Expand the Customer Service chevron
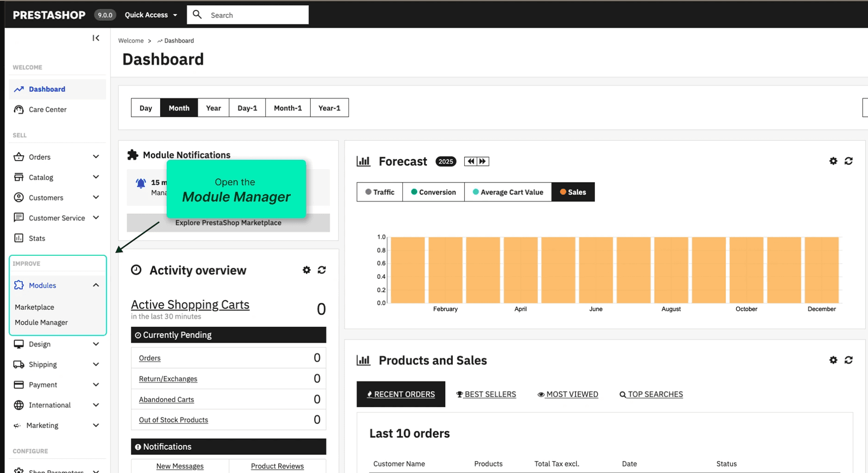 (96, 217)
